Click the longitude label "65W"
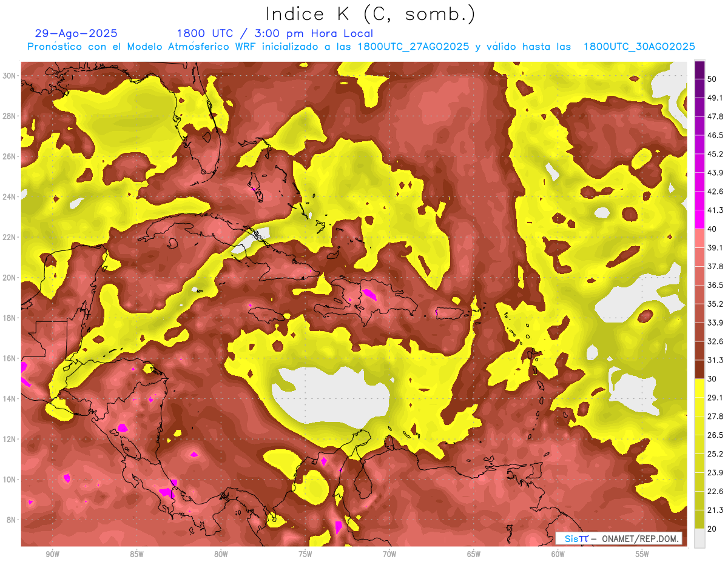Viewport: 728px width, 562px height. tap(474, 555)
